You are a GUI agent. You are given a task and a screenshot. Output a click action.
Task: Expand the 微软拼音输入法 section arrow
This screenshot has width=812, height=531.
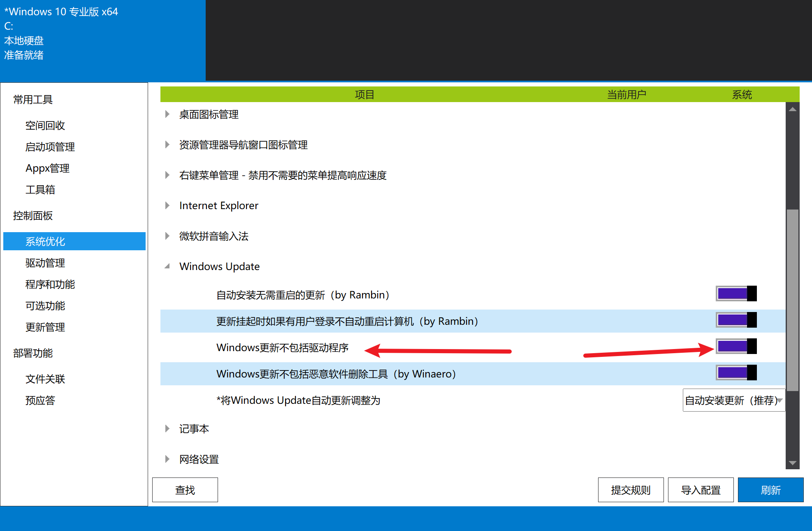click(x=167, y=236)
